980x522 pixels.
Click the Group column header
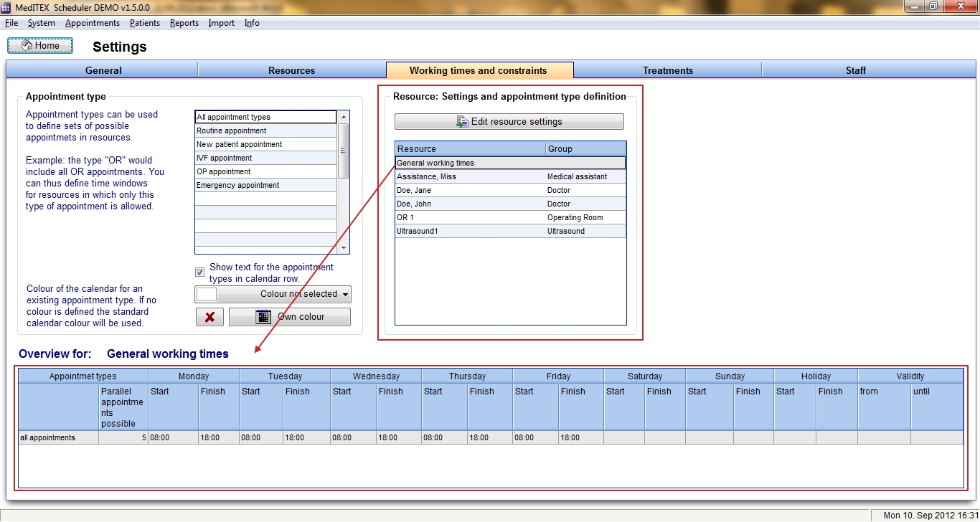tap(586, 149)
